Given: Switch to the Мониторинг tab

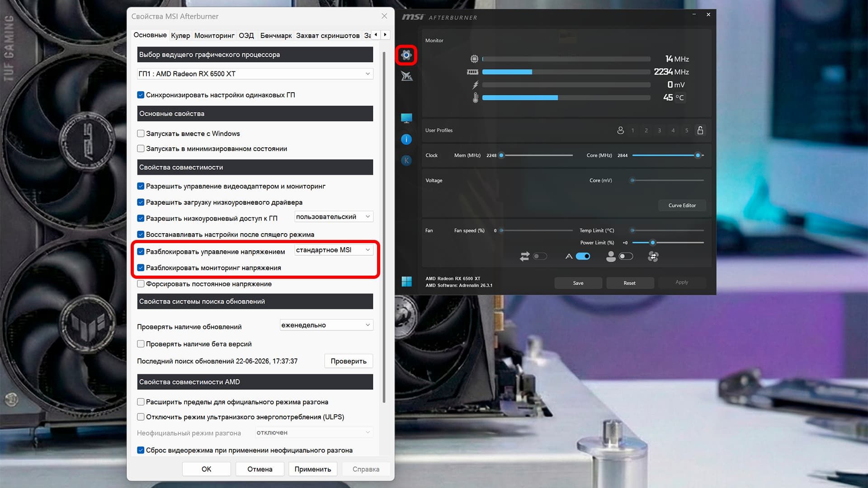Looking at the screenshot, I should click(214, 35).
